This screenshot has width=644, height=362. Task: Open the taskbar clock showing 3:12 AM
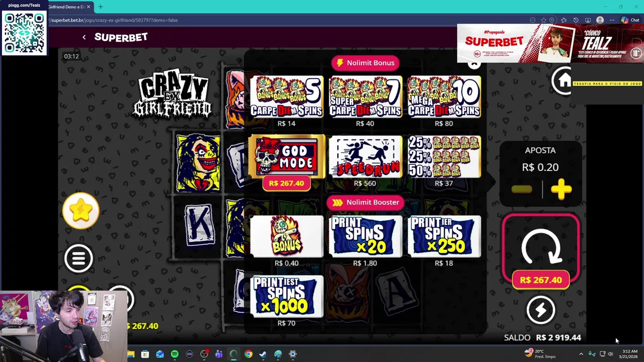pos(628,354)
